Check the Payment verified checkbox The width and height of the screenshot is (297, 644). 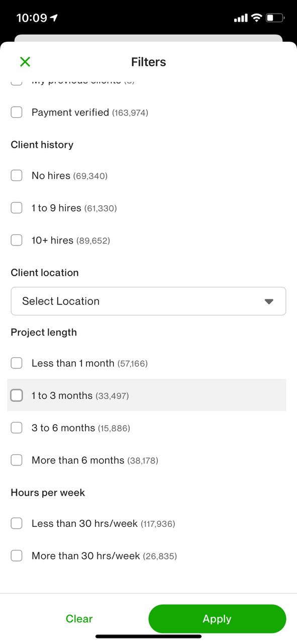click(17, 112)
